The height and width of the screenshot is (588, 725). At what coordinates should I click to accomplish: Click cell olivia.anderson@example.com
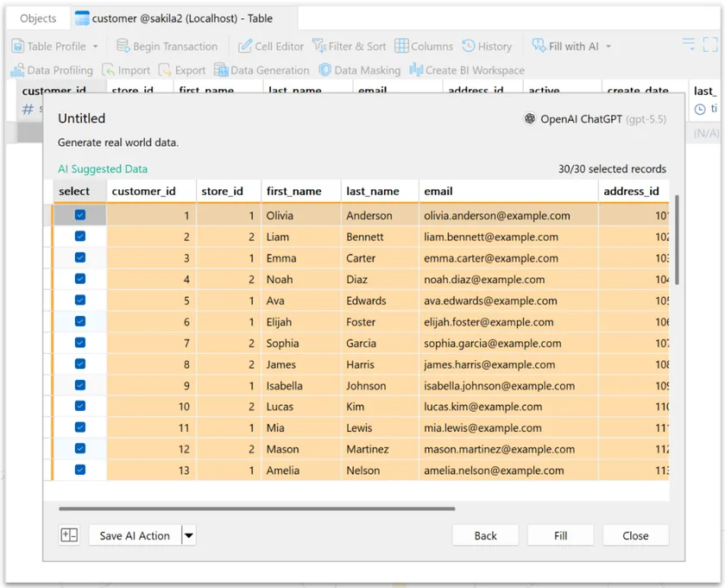[x=508, y=216]
